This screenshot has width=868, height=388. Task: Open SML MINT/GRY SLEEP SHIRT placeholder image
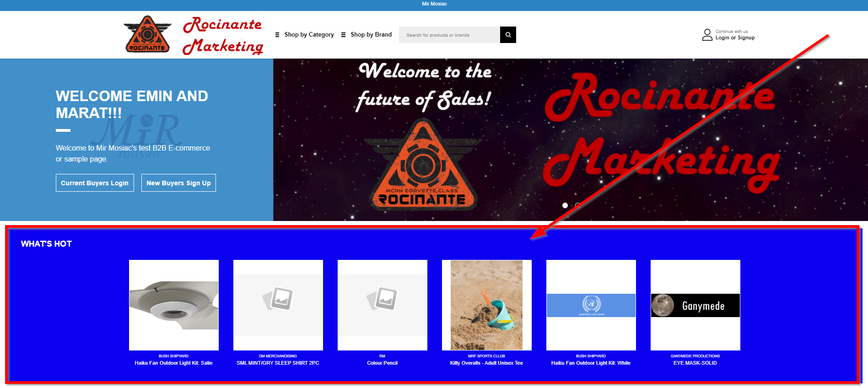[278, 305]
